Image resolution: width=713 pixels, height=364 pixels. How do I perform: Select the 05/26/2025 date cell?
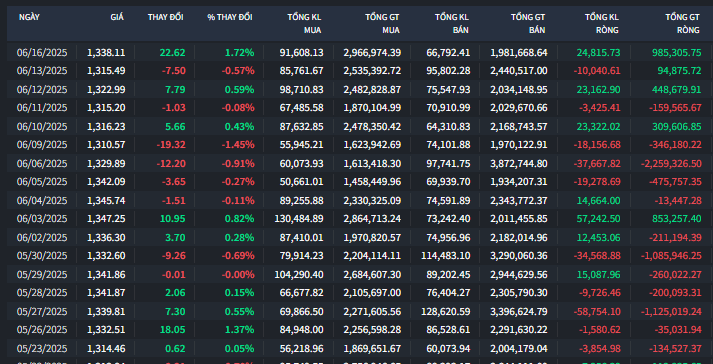tap(42, 329)
